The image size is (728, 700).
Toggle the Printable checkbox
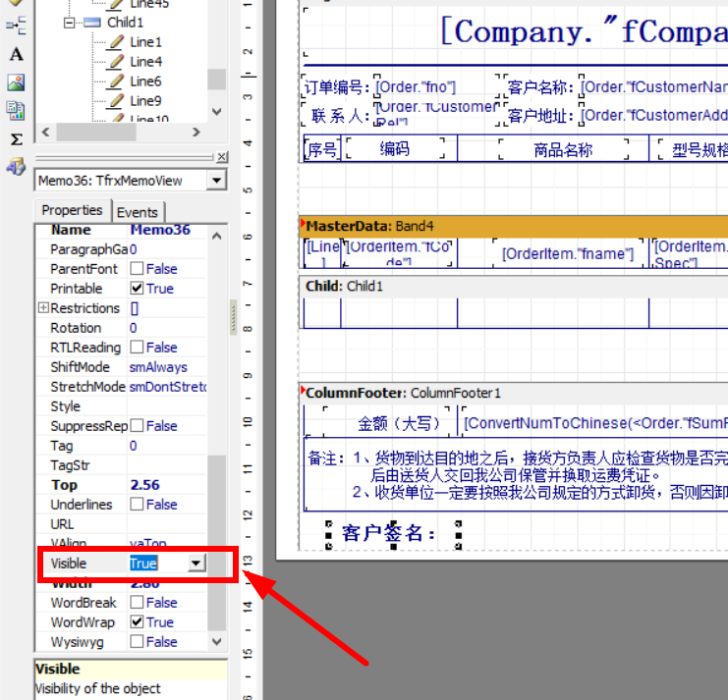[137, 289]
